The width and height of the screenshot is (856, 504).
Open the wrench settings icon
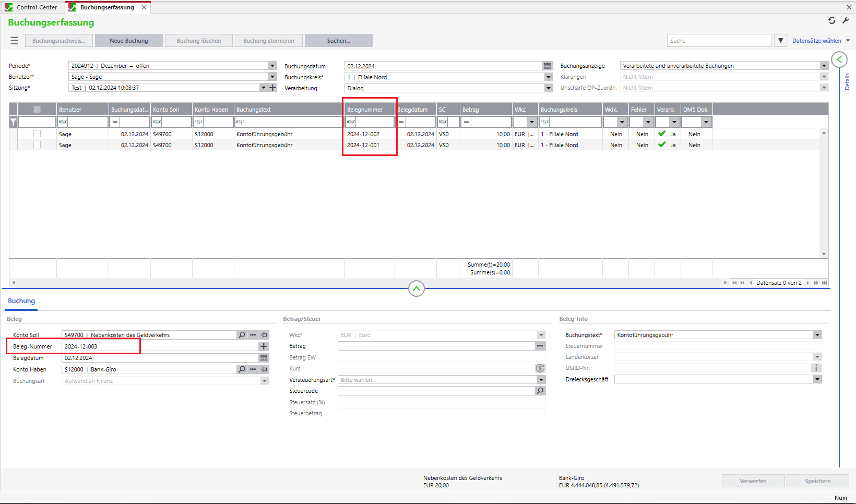(x=846, y=20)
